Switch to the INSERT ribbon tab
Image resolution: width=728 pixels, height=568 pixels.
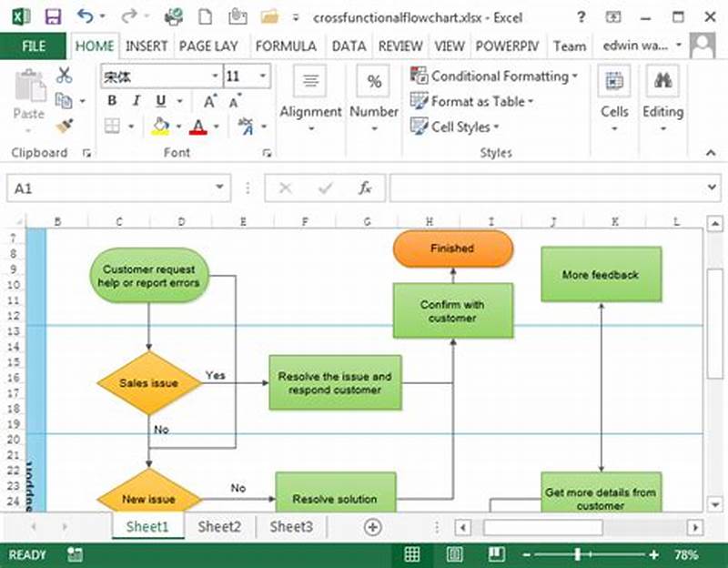[x=147, y=46]
